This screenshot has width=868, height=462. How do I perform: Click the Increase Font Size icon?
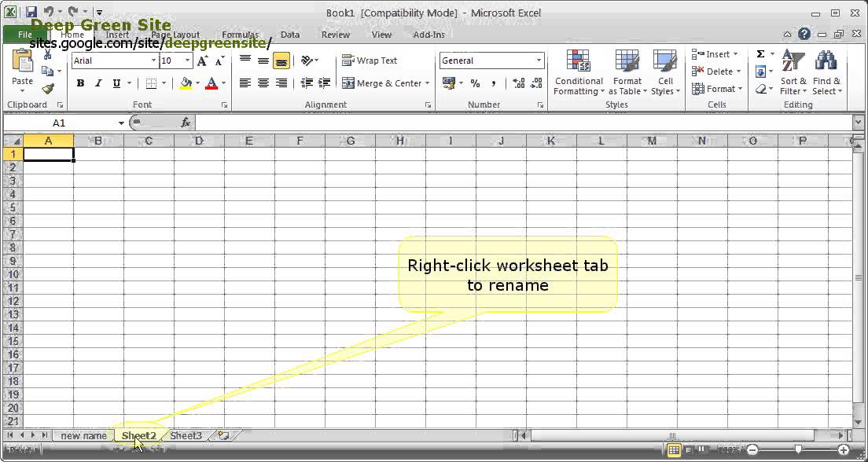click(203, 60)
